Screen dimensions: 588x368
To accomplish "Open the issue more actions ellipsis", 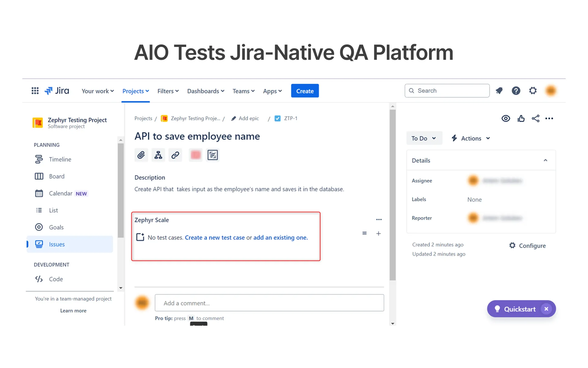I will pos(549,119).
